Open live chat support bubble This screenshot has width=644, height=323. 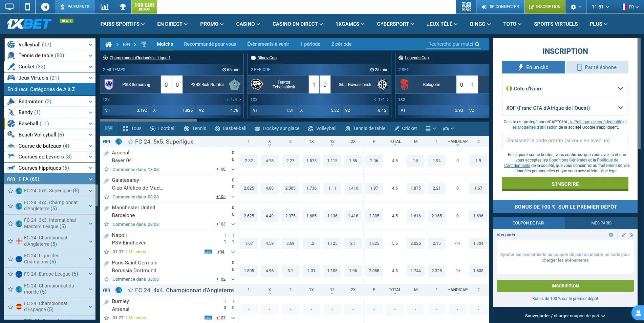638,313
